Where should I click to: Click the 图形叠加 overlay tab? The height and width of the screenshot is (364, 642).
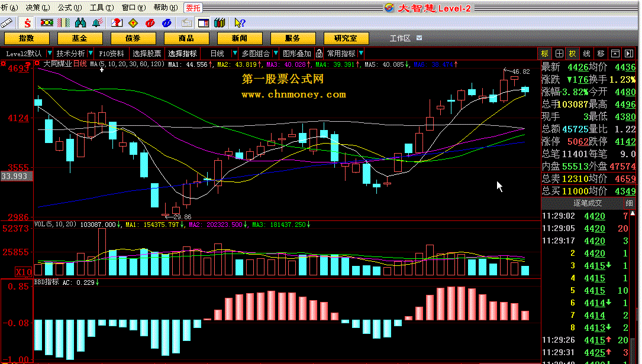click(297, 54)
